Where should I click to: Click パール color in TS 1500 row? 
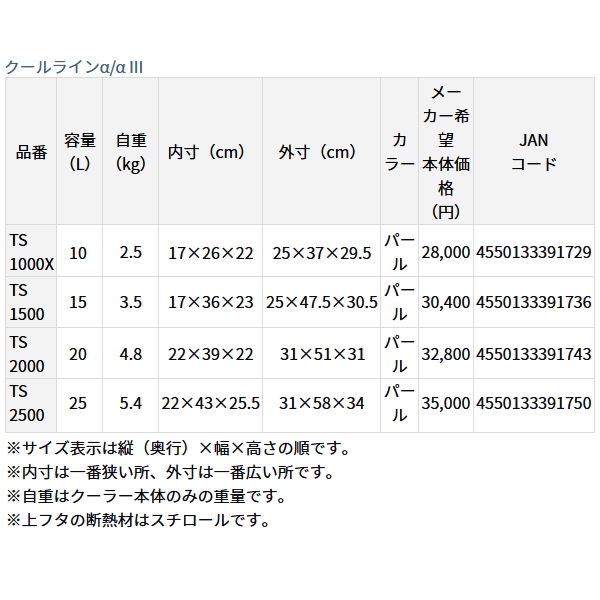399,302
